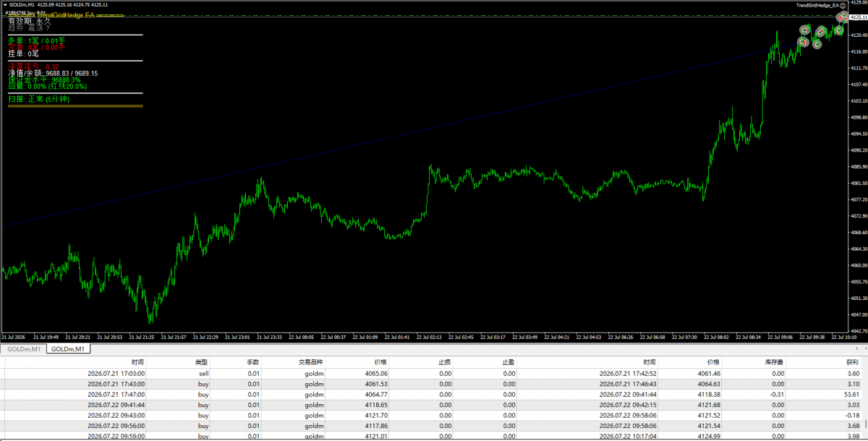
Task: Select the lowest circled trade marker on chart
Action: (817, 44)
